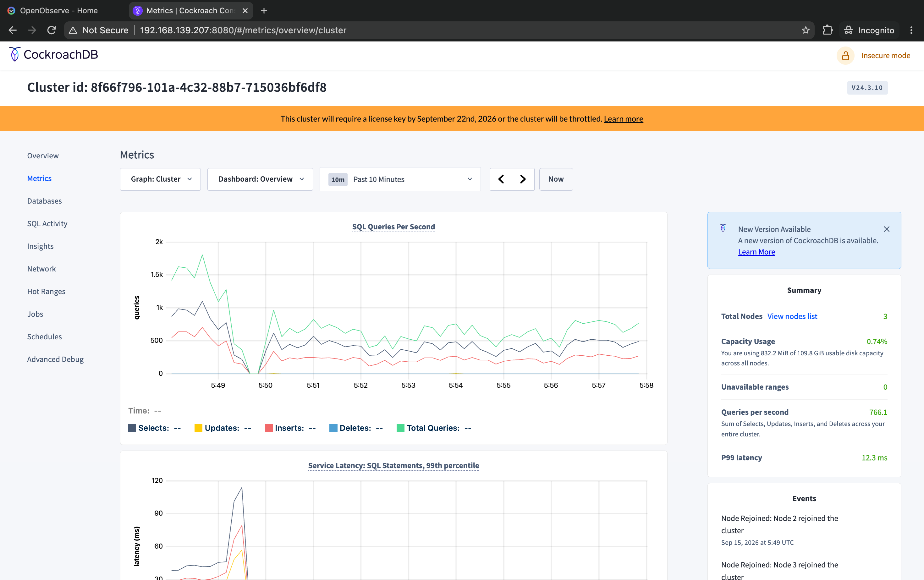Image resolution: width=924 pixels, height=580 pixels.
Task: Step to the next time window
Action: coord(523,179)
